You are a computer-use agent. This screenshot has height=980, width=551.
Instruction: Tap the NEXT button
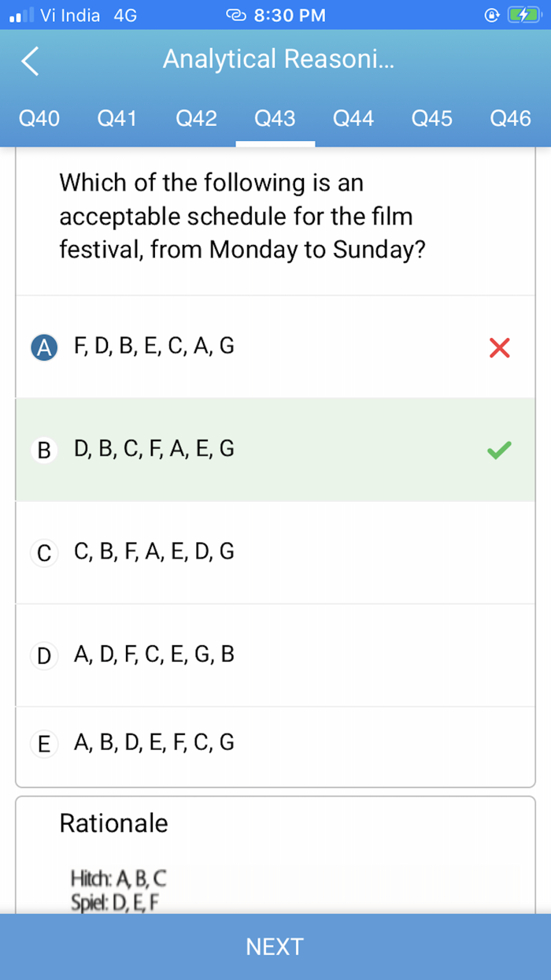coord(275,946)
